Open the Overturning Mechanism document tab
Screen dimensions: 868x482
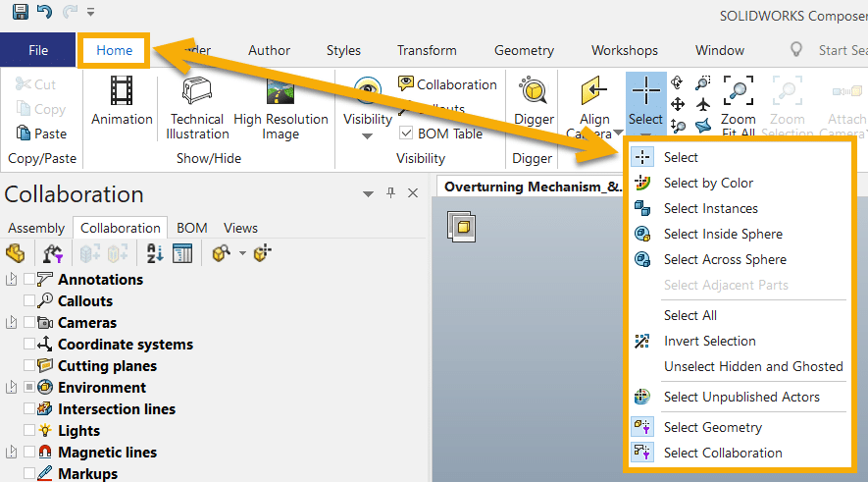532,187
